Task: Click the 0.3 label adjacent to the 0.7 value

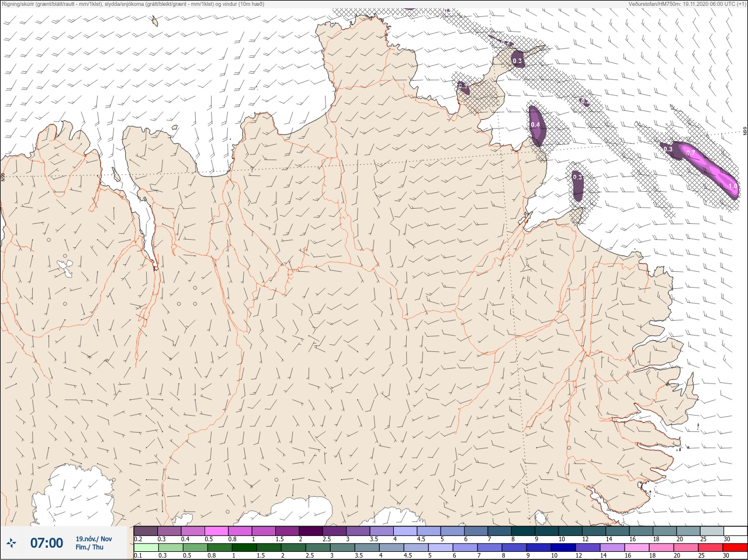Action: pyautogui.click(x=668, y=150)
